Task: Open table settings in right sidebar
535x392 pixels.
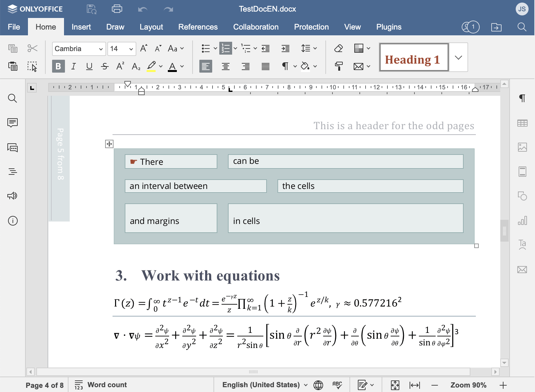Action: point(522,123)
